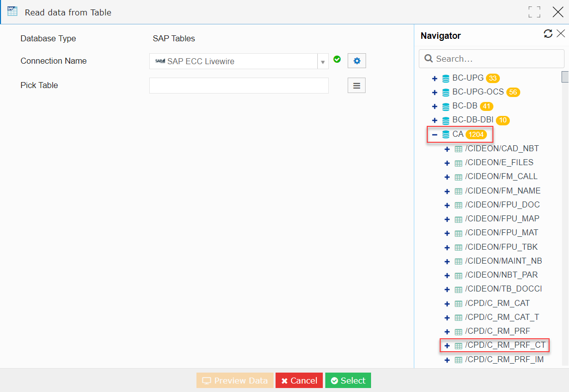This screenshot has width=569, height=392.
Task: Expand the /CIDEON/FM_CALL table
Action: click(x=447, y=177)
